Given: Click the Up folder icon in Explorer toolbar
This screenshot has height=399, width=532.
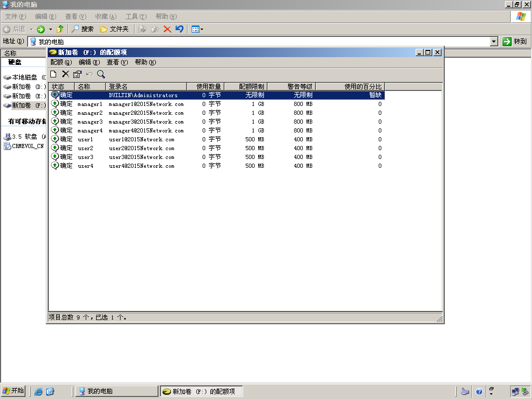Looking at the screenshot, I should [60, 29].
